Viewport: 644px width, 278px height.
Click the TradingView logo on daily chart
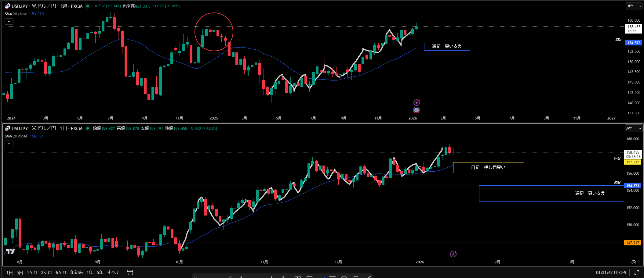[10, 251]
